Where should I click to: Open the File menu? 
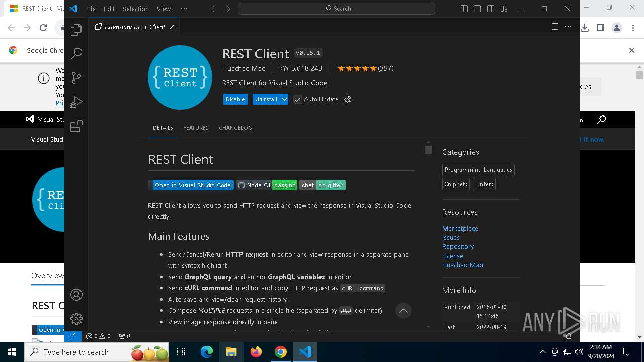pyautogui.click(x=91, y=9)
